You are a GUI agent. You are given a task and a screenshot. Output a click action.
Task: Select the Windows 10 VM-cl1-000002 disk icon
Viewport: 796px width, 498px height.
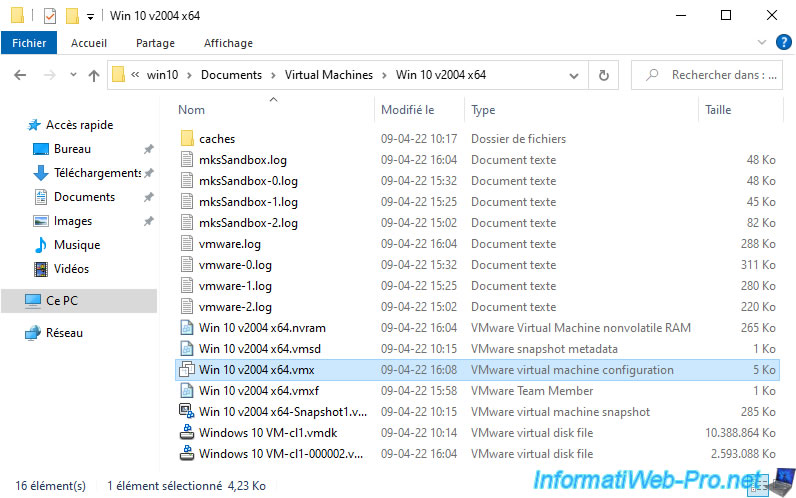[x=187, y=453]
